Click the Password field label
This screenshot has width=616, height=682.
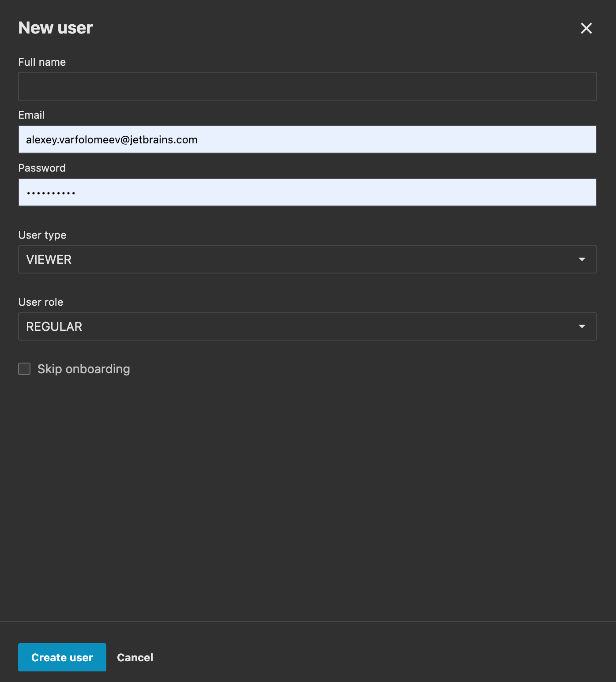pyautogui.click(x=42, y=168)
